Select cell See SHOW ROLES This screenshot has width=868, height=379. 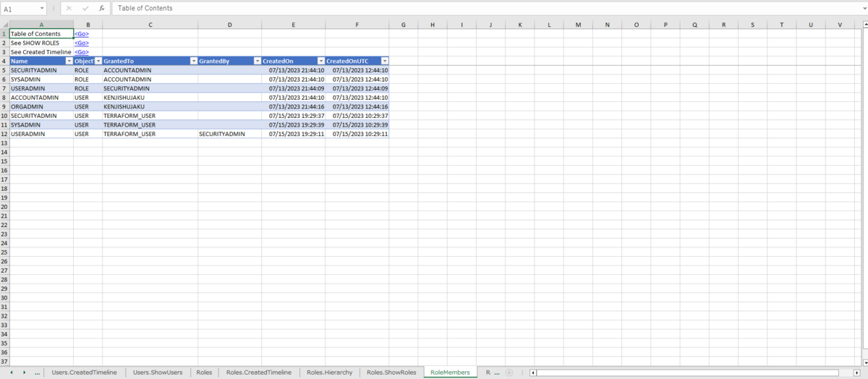[x=41, y=43]
